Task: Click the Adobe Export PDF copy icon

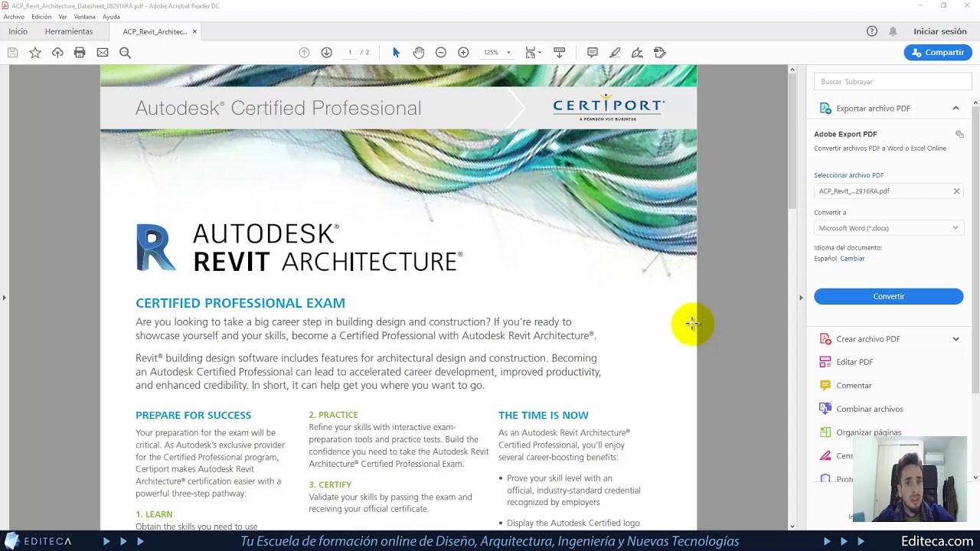Action: (x=959, y=135)
